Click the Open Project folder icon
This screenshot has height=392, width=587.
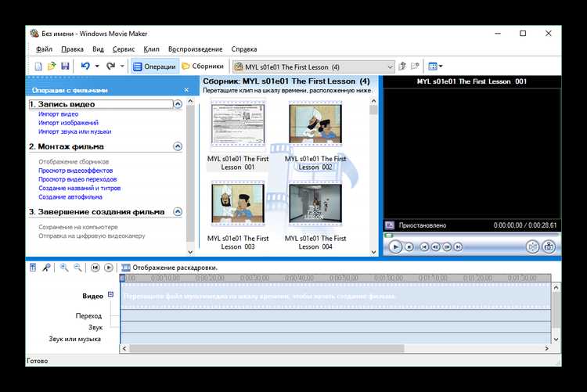click(x=52, y=67)
